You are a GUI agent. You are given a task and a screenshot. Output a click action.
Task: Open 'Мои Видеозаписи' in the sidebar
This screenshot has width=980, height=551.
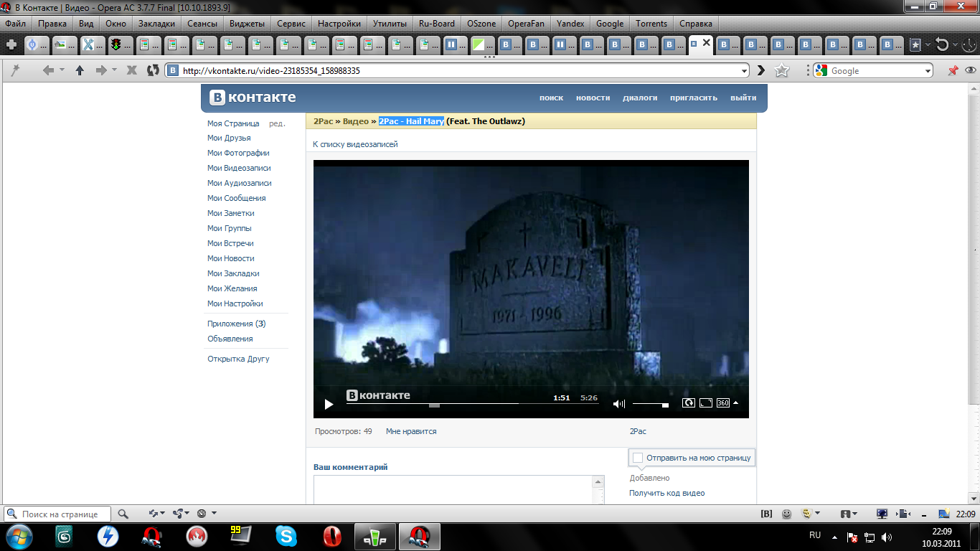(239, 168)
